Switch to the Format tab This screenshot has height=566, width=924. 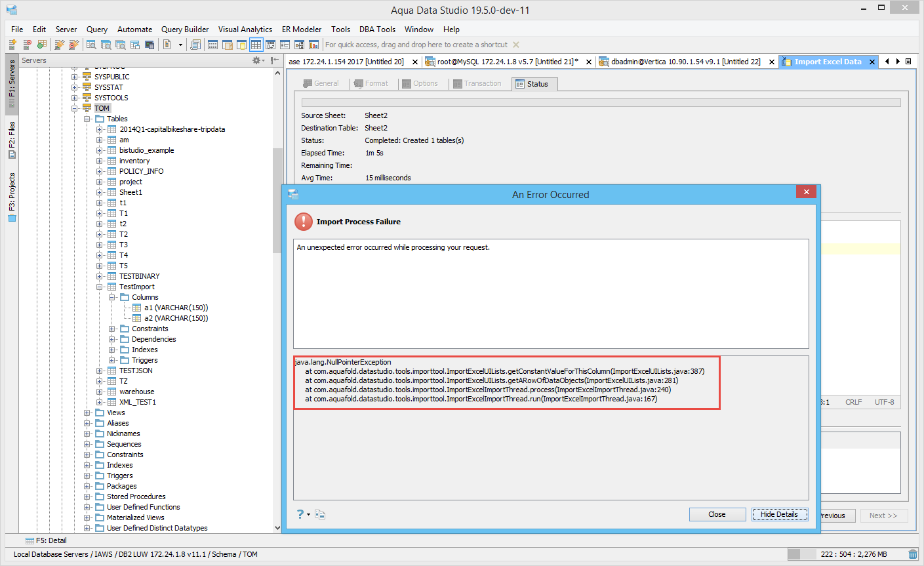coord(371,84)
